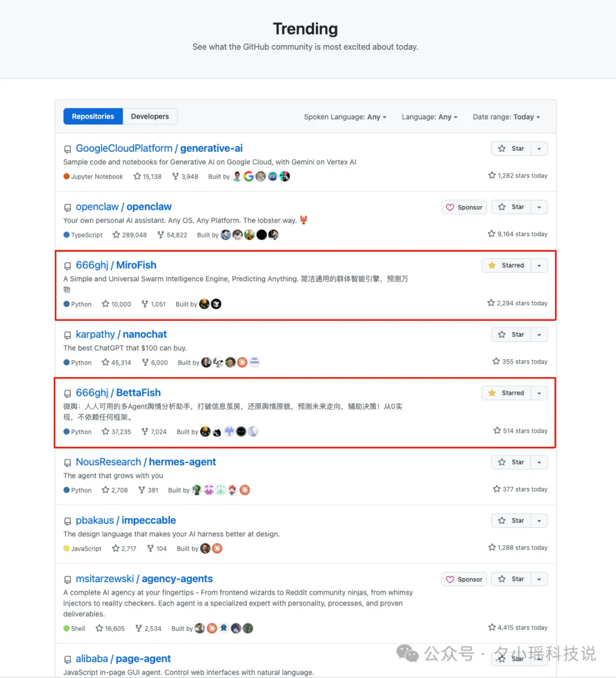
Task: Sponsor the msstarzewski/agency-agents project
Action: tap(464, 579)
